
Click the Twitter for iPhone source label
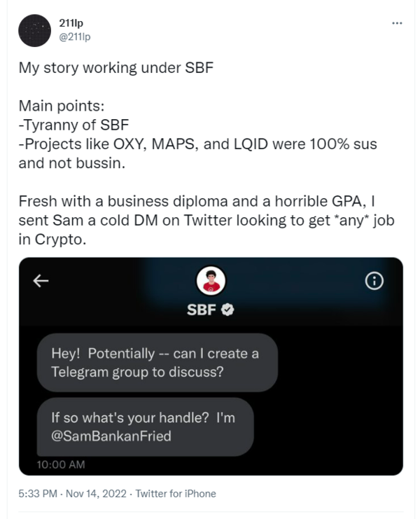177,494
